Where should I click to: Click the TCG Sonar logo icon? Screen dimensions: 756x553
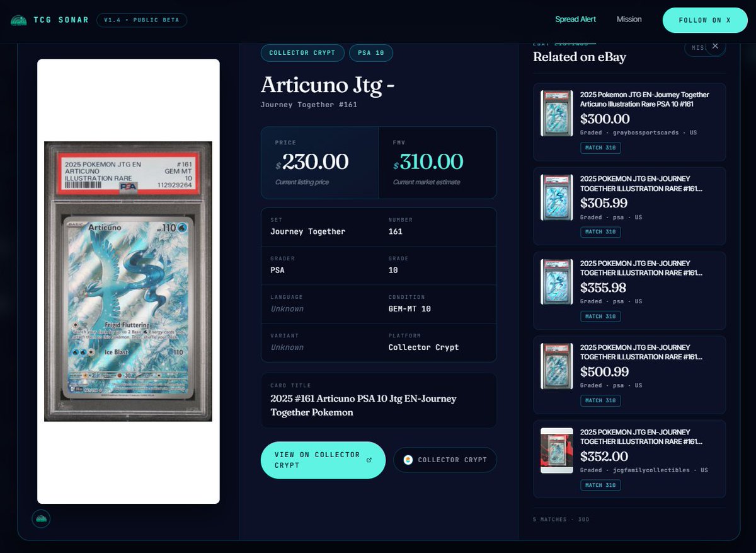click(x=19, y=20)
